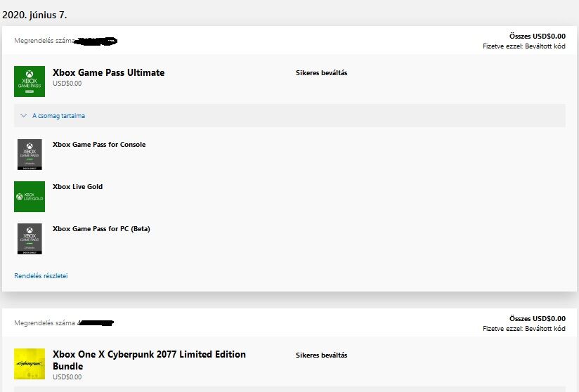Image resolution: width=579 pixels, height=392 pixels.
Task: Open the Rendelés részletei link
Action: coord(41,276)
